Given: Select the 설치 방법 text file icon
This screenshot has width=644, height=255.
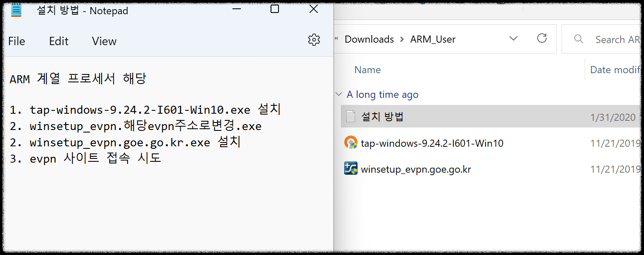Looking at the screenshot, I should coord(350,116).
